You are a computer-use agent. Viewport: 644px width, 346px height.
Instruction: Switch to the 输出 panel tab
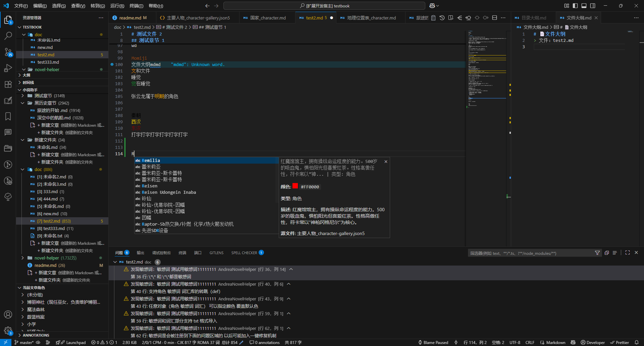[x=140, y=253]
